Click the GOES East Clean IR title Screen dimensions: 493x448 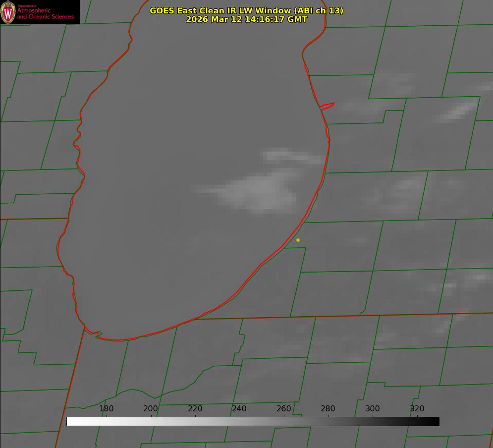tap(247, 10)
